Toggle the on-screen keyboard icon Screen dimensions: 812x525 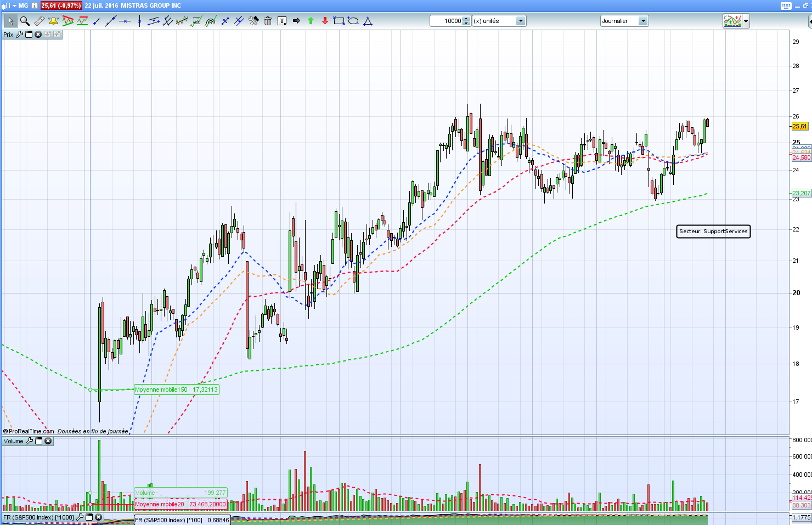tap(786, 5)
